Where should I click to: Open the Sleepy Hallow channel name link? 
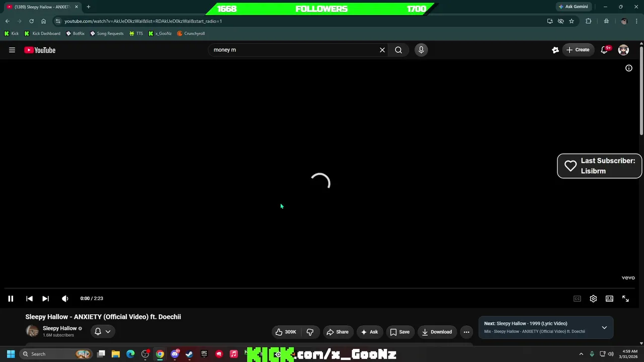click(x=59, y=328)
